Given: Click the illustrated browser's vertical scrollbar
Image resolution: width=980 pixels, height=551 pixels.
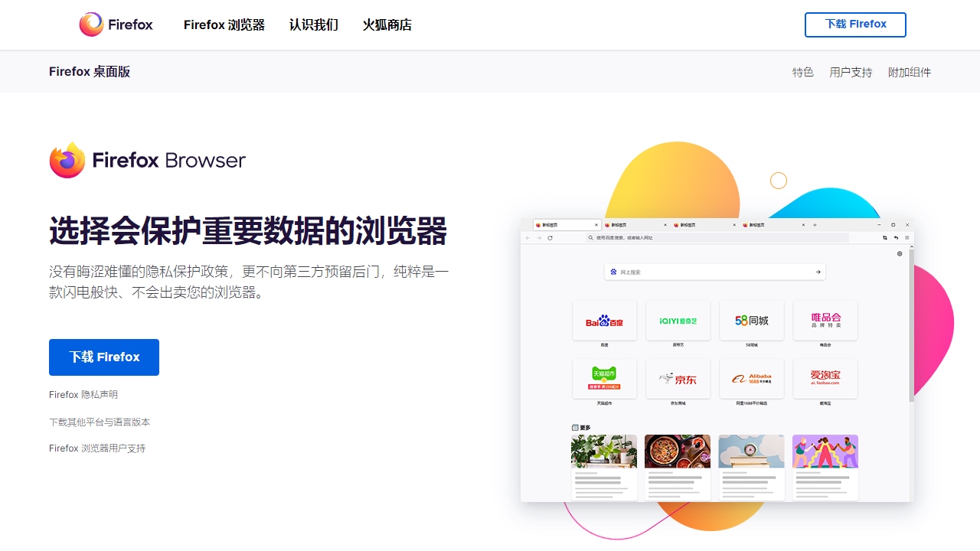Looking at the screenshot, I should 911,324.
